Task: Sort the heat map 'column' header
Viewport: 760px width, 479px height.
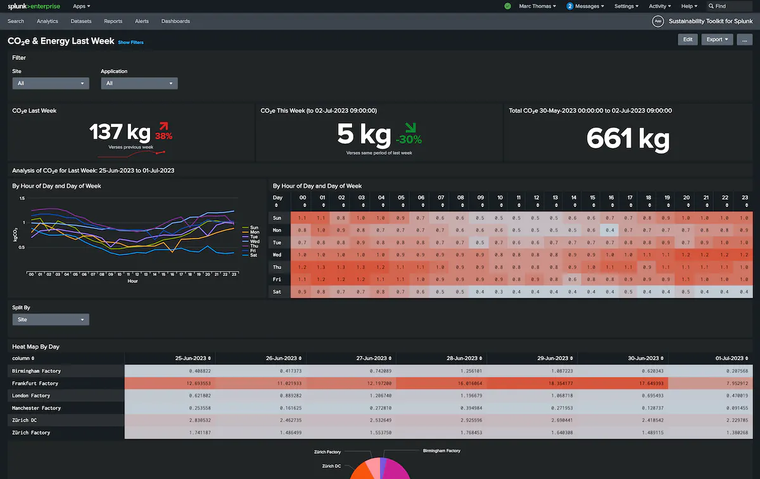Action: pos(23,358)
